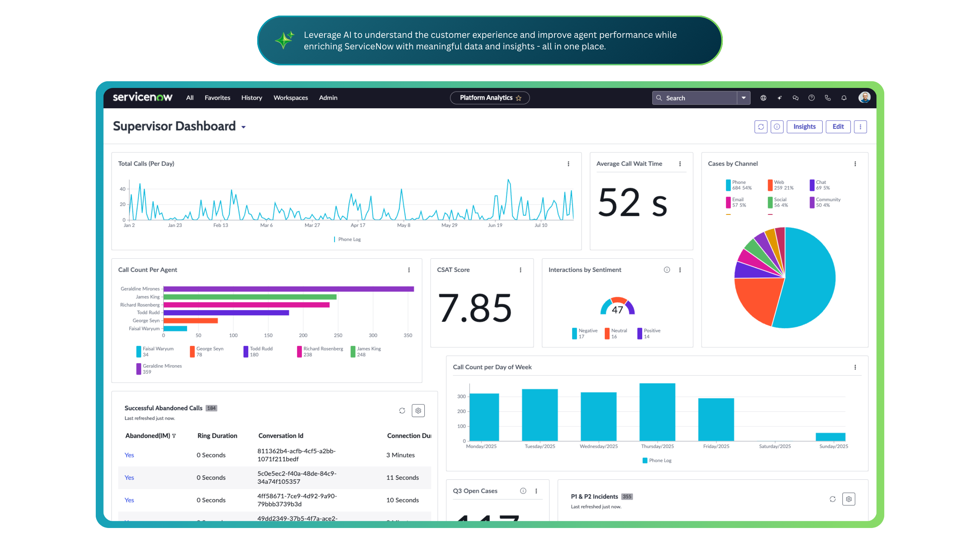Switch to the Workspaces menu

pos(290,98)
